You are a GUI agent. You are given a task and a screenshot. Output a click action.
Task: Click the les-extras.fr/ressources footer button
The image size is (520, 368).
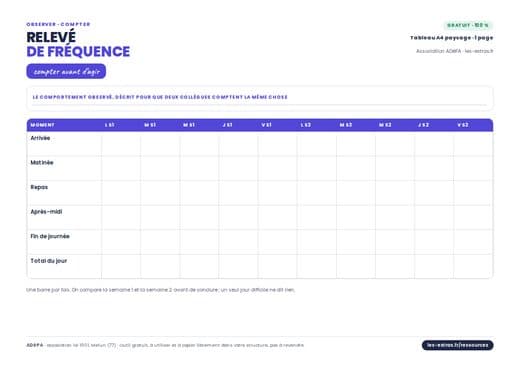point(457,345)
